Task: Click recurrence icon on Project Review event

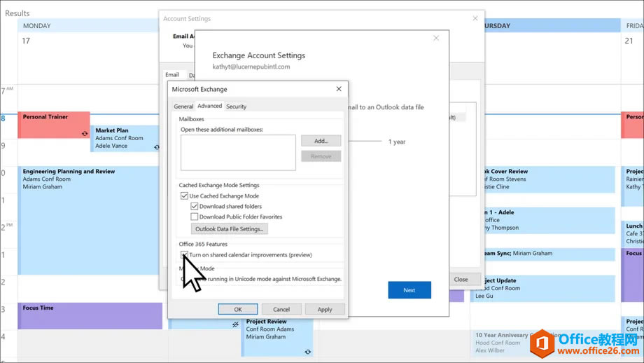Action: pyautogui.click(x=307, y=352)
